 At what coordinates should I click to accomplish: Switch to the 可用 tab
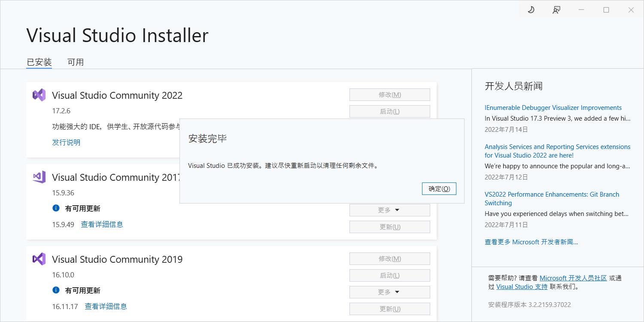pyautogui.click(x=76, y=62)
